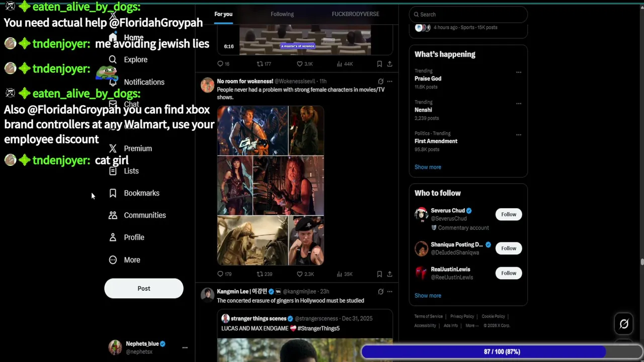
Task: Repost the video post with 177 reposts
Action: tap(264, 64)
